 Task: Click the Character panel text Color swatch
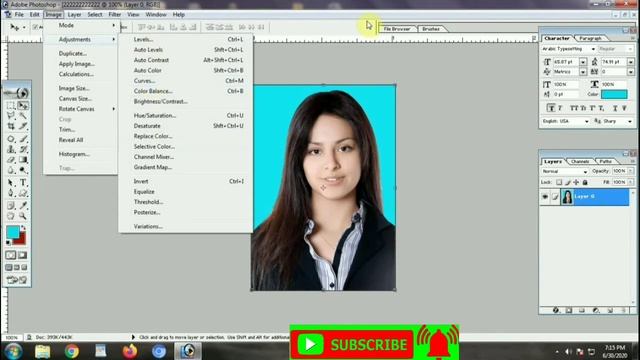[614, 94]
